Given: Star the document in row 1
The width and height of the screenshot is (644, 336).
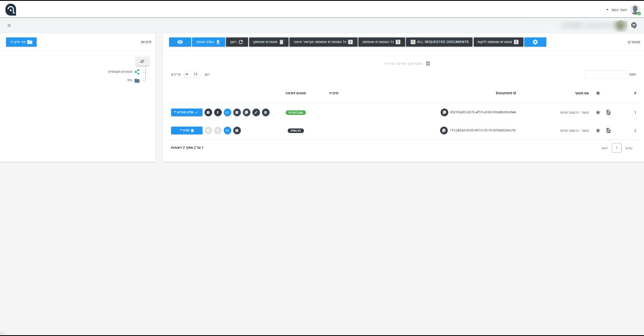Looking at the screenshot, I should (x=598, y=113).
